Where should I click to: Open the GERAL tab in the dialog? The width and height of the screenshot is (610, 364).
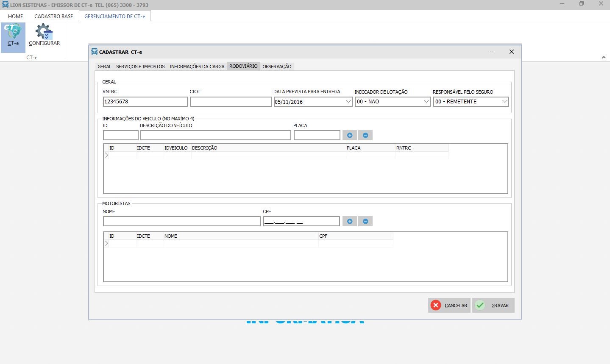tap(104, 67)
